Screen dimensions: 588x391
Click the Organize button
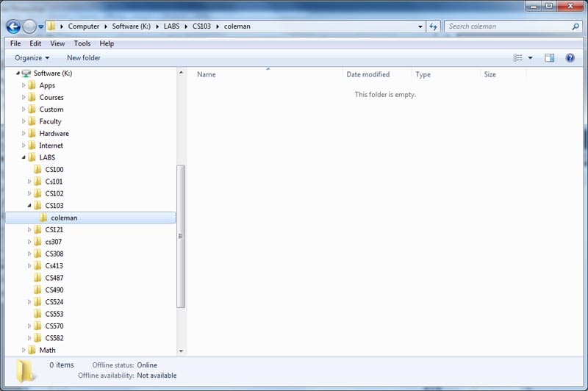[x=32, y=58]
